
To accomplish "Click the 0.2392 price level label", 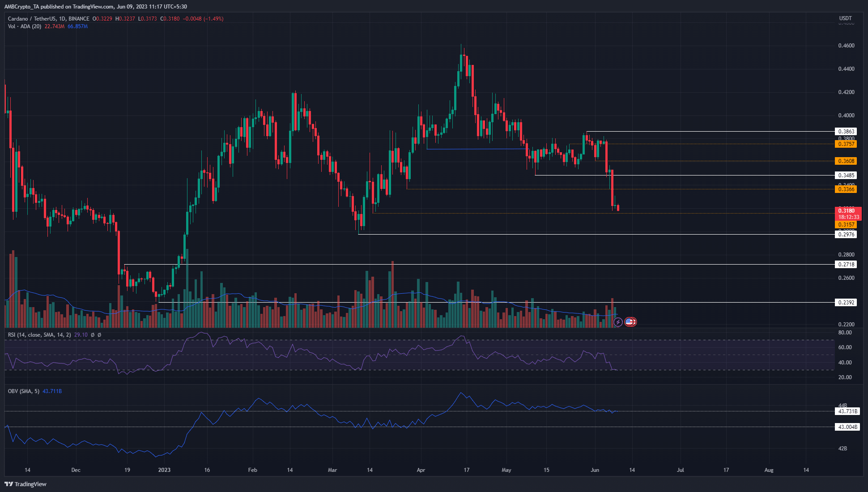I will (846, 303).
